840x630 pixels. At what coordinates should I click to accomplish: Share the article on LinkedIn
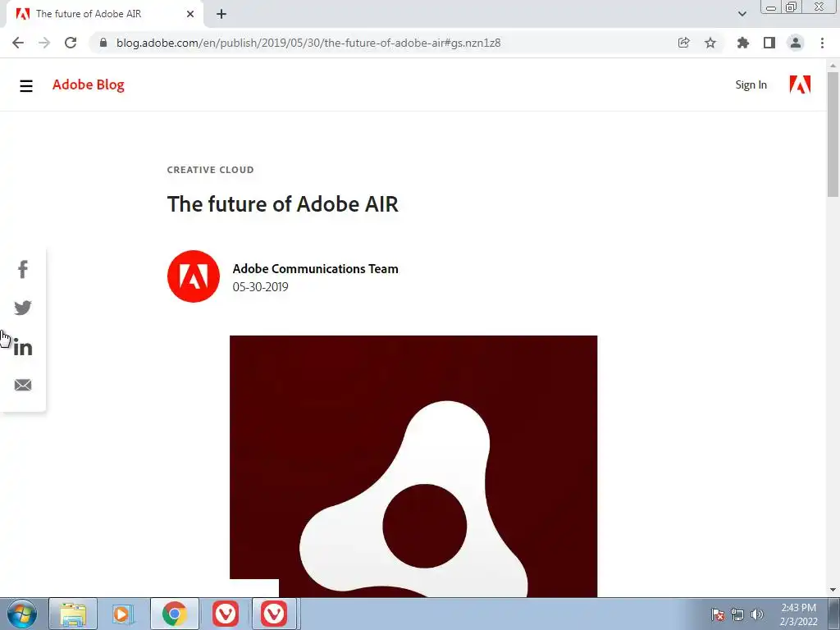tap(22, 347)
